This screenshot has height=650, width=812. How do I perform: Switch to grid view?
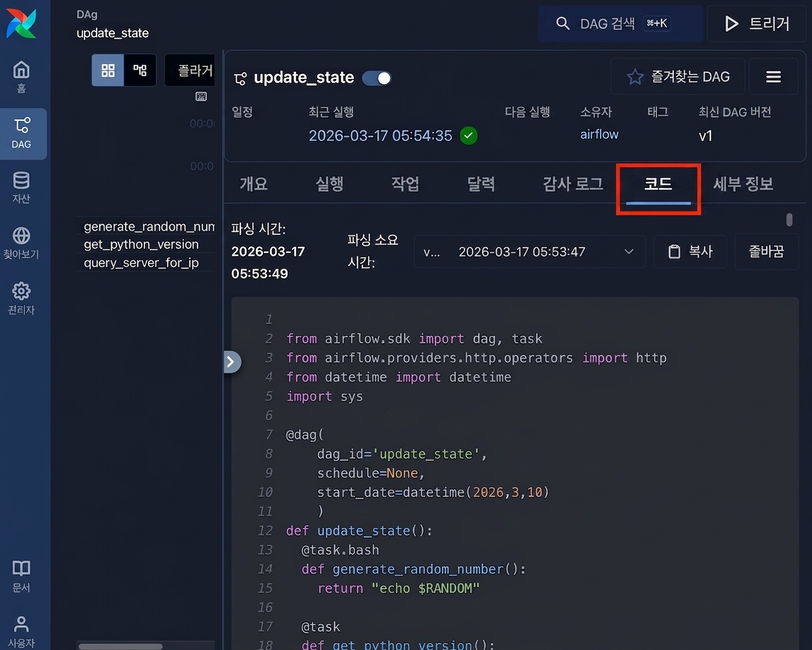[x=108, y=70]
